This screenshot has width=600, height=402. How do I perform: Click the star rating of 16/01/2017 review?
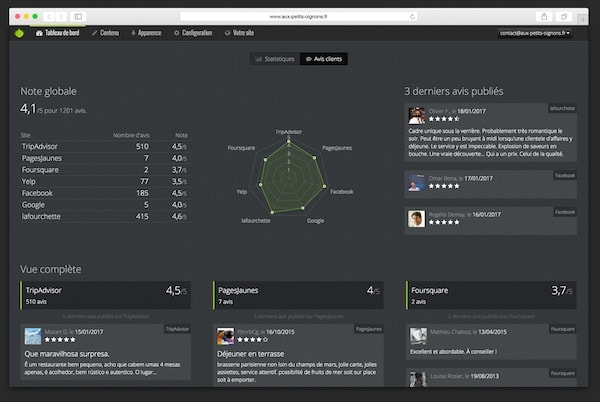(444, 222)
